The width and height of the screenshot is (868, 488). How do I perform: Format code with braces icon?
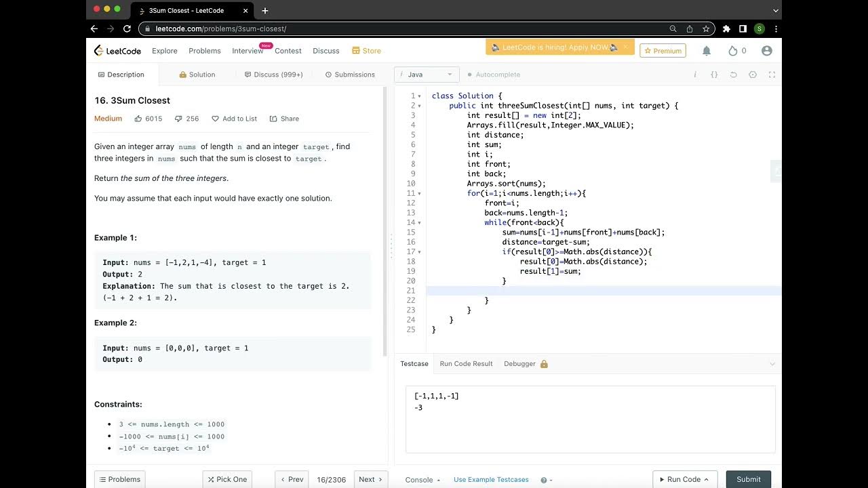(x=714, y=75)
